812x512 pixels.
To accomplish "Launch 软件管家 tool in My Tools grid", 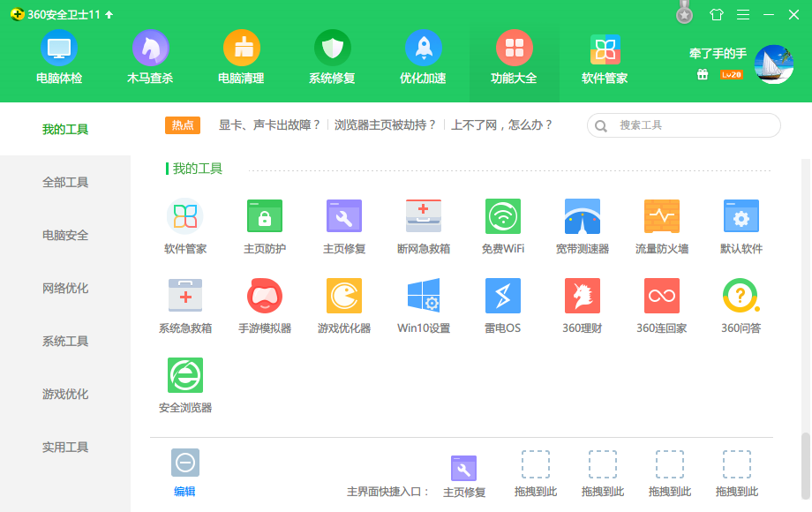I will click(185, 226).
